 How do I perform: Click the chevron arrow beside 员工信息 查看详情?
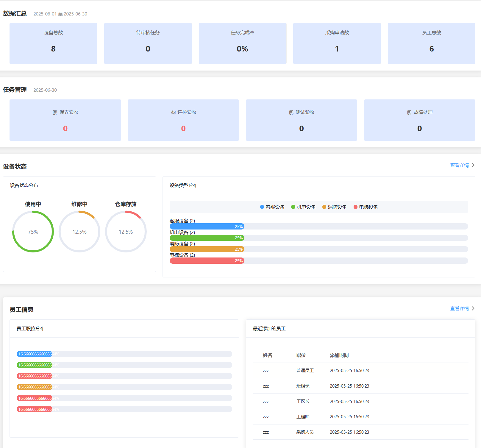click(x=473, y=308)
